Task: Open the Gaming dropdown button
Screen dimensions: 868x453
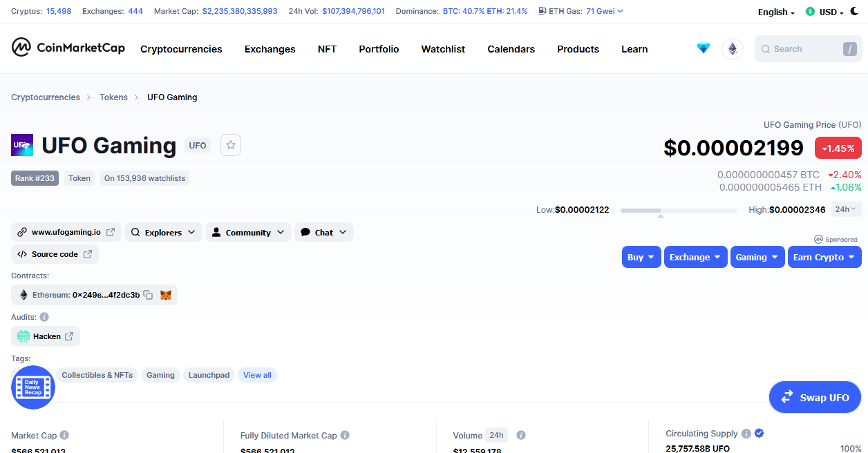Action: pyautogui.click(x=757, y=257)
